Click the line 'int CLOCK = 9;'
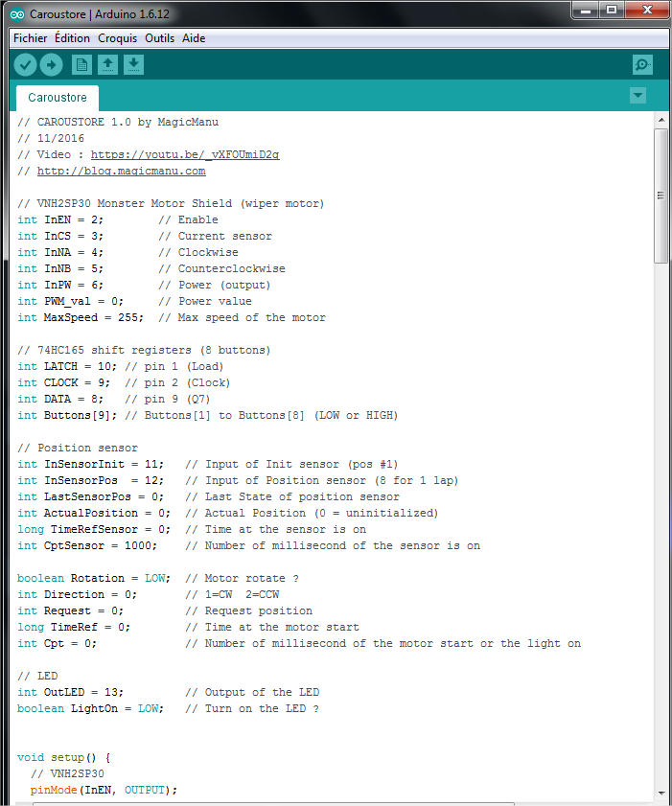Screen dimensions: 672x806 64,383
